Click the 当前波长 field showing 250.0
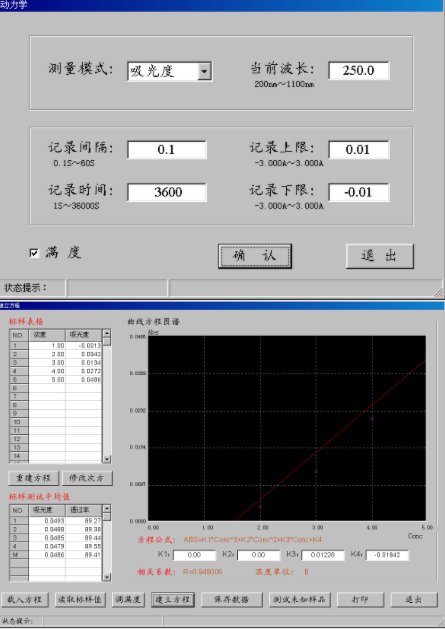The image size is (445, 629). 359,71
